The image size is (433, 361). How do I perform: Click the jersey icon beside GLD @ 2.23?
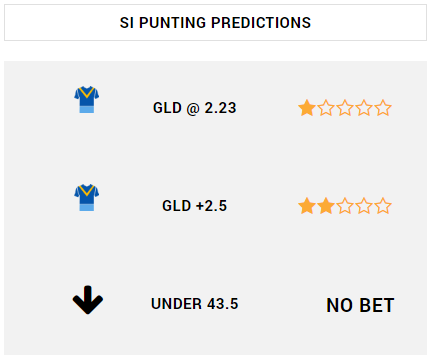87,99
